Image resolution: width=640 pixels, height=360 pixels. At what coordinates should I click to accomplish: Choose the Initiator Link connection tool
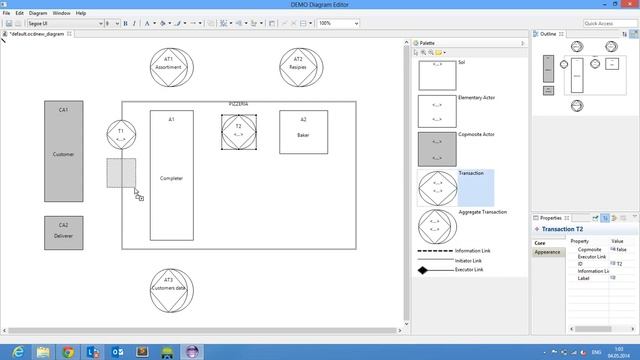pyautogui.click(x=449, y=260)
